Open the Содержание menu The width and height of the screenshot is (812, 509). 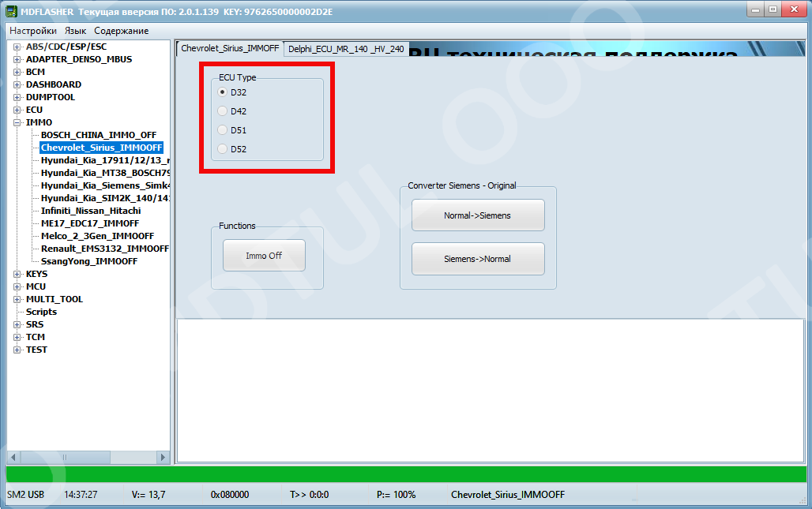[121, 31]
